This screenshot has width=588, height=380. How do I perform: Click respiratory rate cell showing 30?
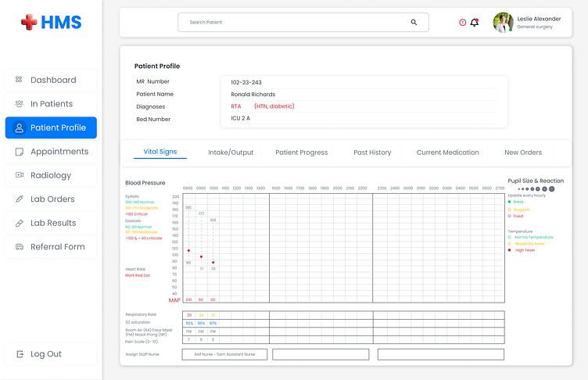tap(189, 315)
